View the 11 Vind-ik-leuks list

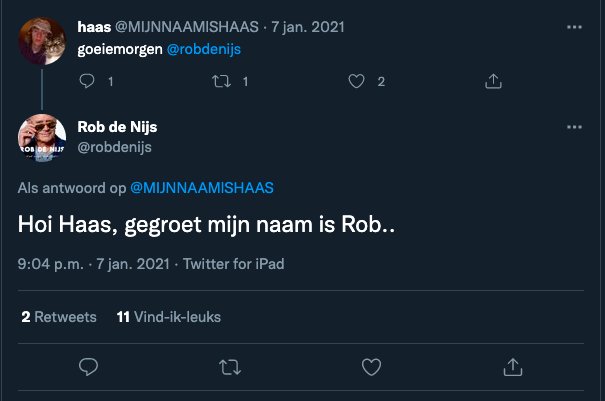click(168, 317)
